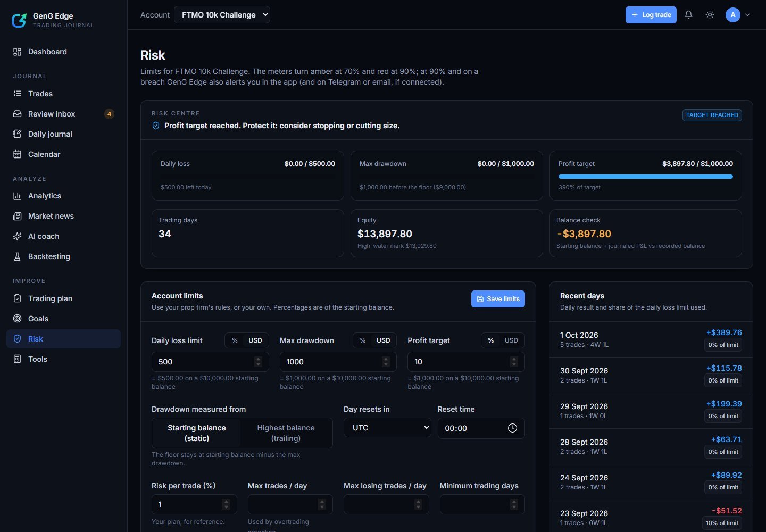
Task: Switch Max drawdown unit to percent
Action: (x=363, y=340)
